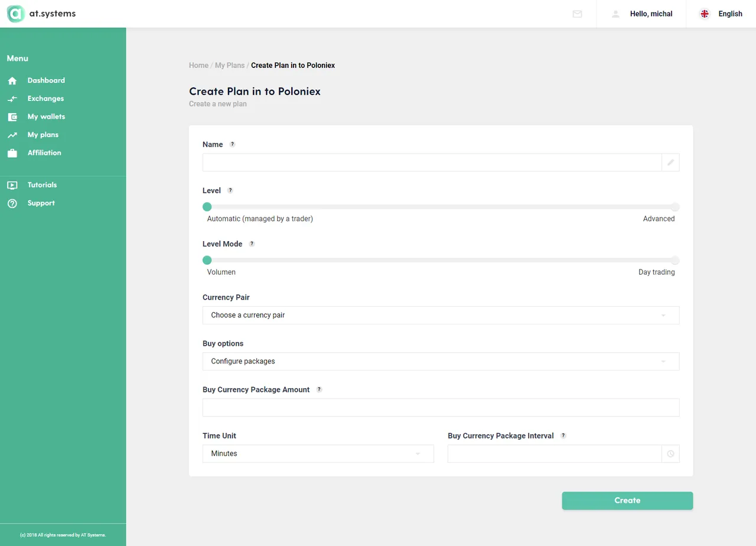The image size is (756, 546).
Task: Click the 'Advanced' level label
Action: coord(659,219)
